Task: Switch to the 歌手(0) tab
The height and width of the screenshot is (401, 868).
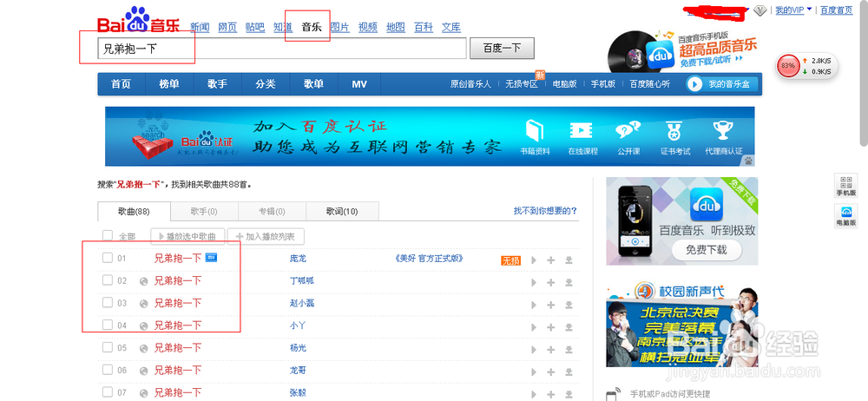Action: 204,212
